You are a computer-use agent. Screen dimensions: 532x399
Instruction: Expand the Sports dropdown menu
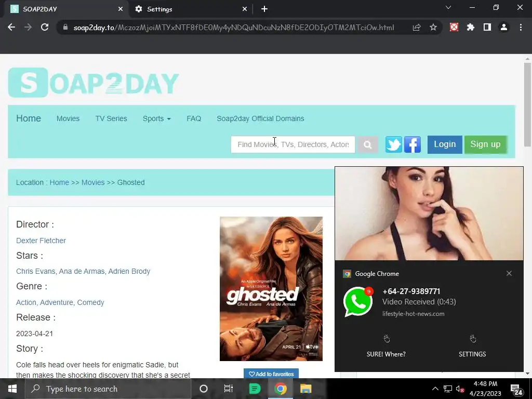point(157,118)
